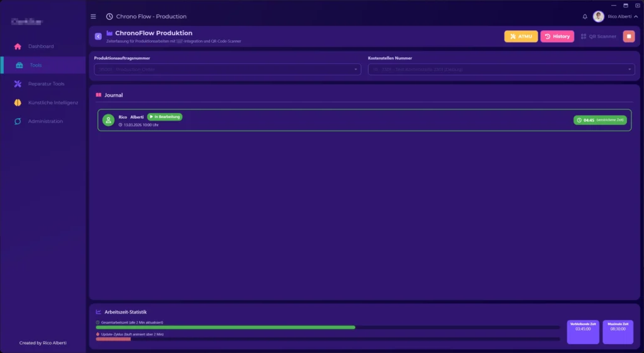Click the green user avatar in journal entry
Image resolution: width=644 pixels, height=353 pixels.
tap(108, 120)
